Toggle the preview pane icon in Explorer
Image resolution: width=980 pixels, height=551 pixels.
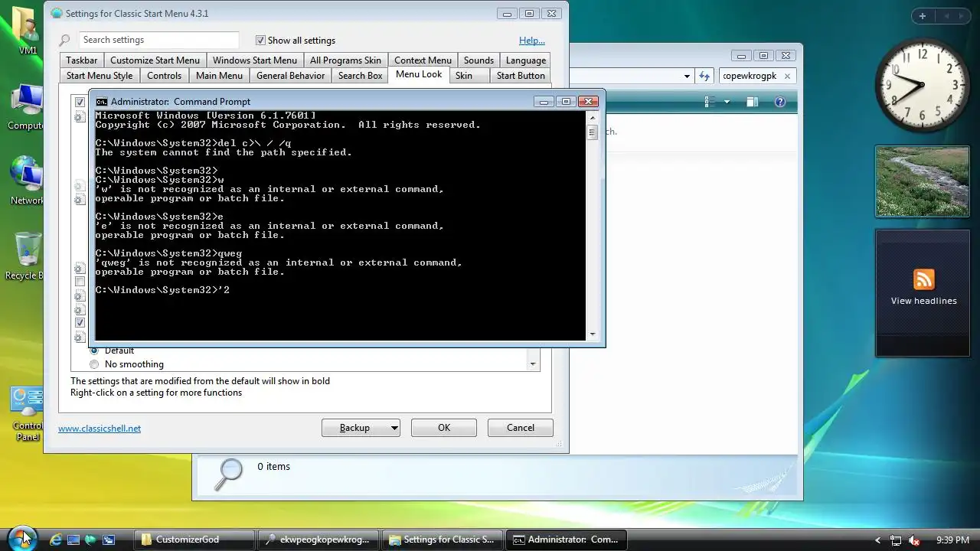click(x=752, y=102)
